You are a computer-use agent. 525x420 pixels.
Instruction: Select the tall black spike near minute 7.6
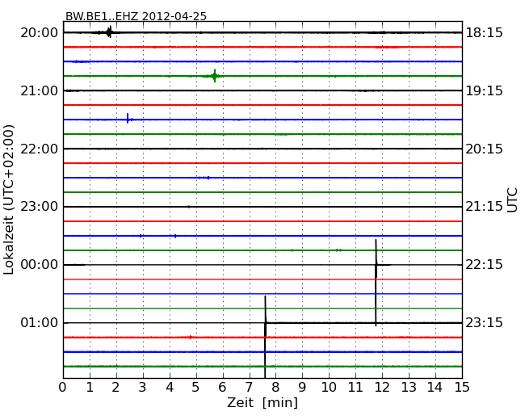click(265, 337)
